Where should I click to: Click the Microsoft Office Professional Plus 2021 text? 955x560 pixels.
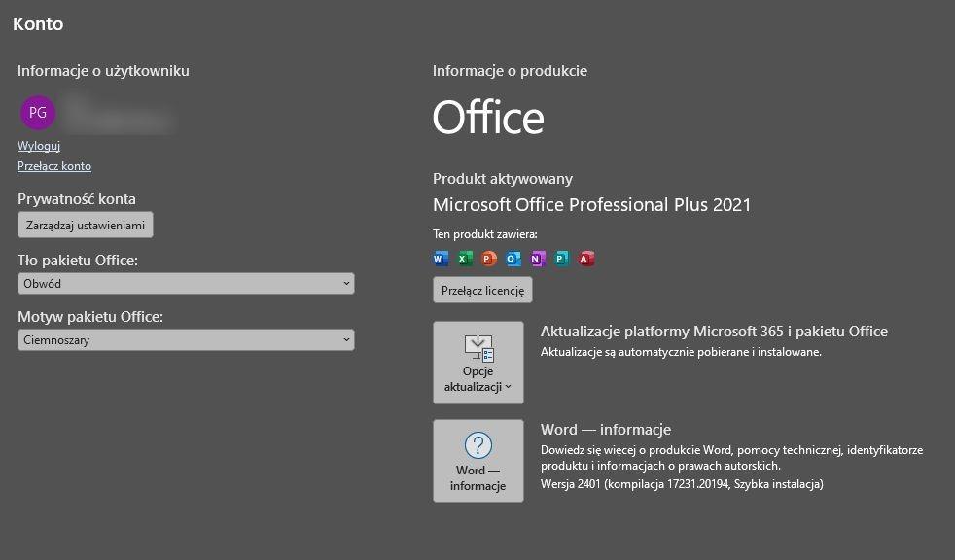pos(592,204)
